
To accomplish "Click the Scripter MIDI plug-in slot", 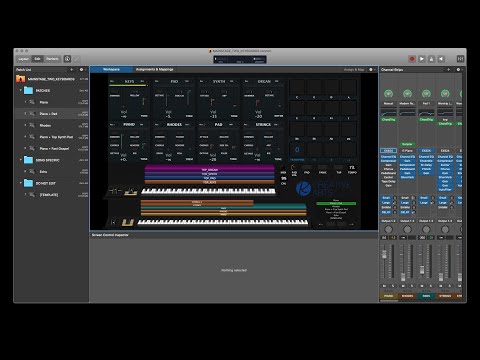I will (x=407, y=144).
